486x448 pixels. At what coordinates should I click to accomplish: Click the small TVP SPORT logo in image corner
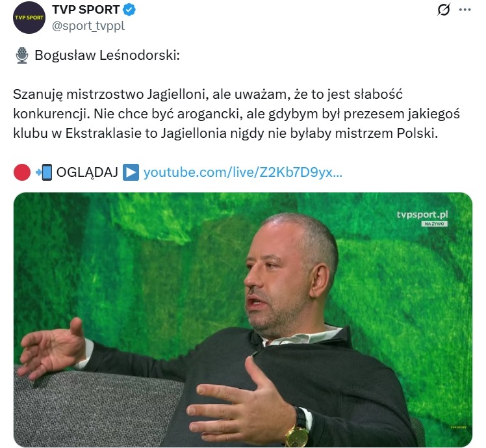[459, 427]
